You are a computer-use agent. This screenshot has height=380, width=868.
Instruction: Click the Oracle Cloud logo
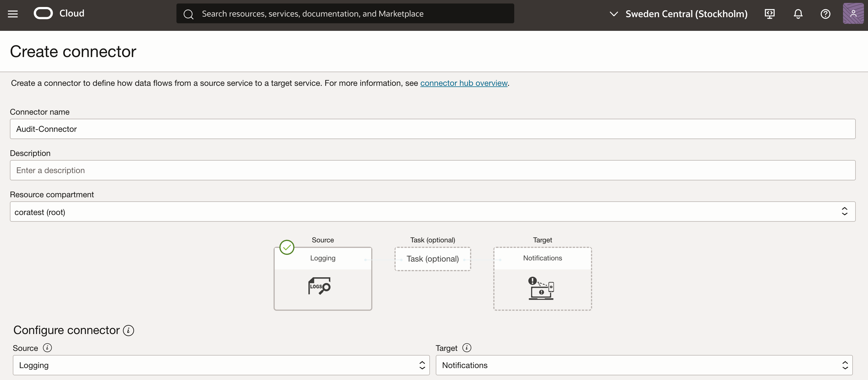click(44, 13)
